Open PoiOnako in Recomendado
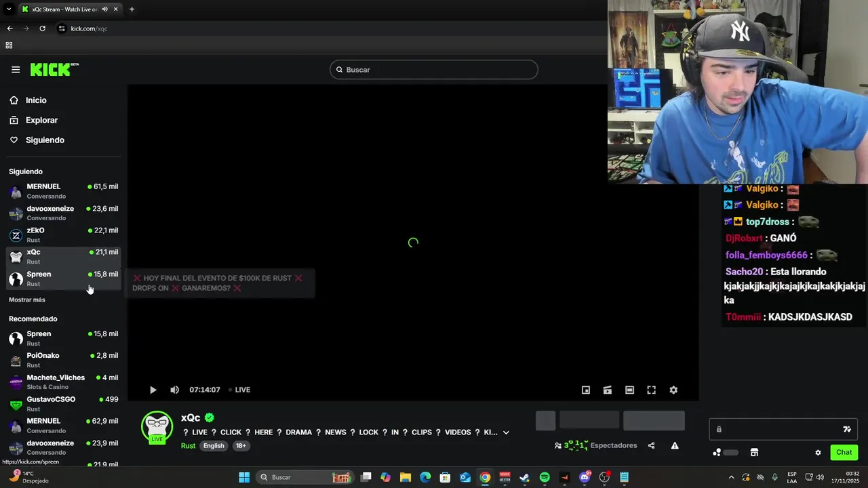 click(x=64, y=360)
